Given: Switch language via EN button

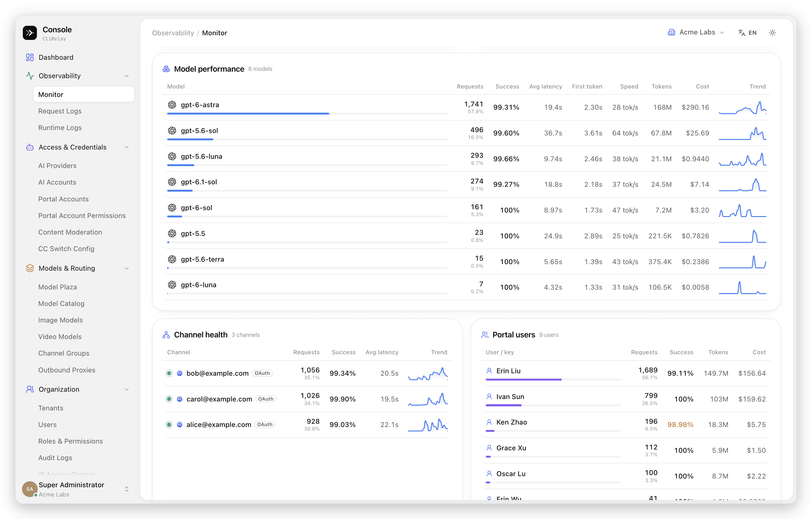Looking at the screenshot, I should point(747,33).
